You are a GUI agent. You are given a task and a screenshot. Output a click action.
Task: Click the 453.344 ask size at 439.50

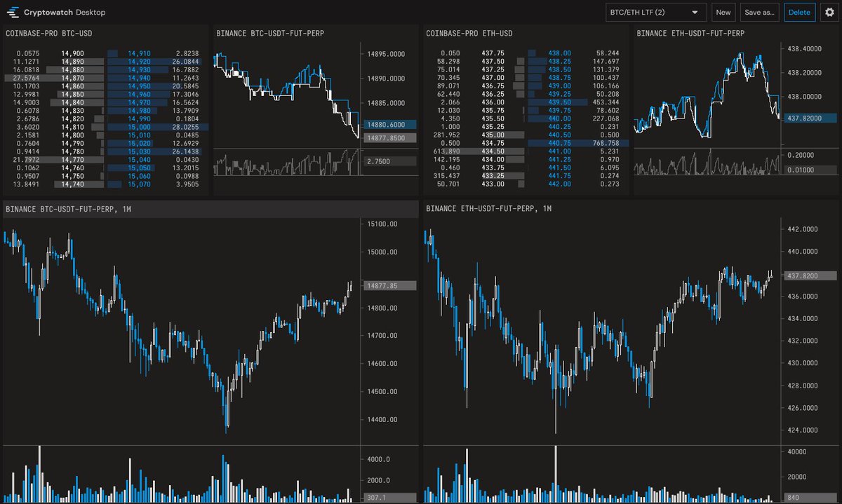point(606,103)
